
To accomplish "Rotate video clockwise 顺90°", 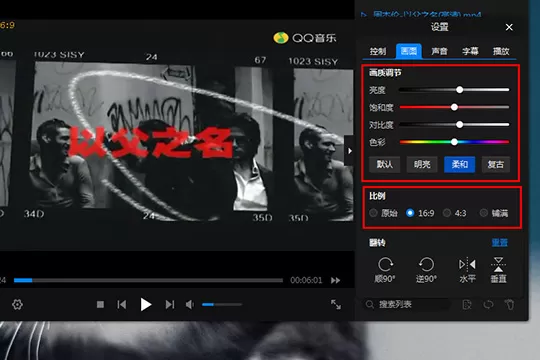I will coord(385,270).
